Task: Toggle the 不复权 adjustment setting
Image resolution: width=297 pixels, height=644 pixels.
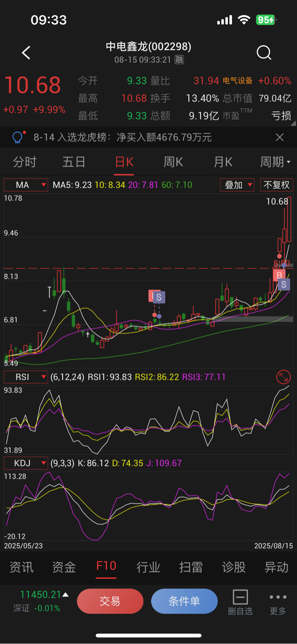Action: pos(277,185)
